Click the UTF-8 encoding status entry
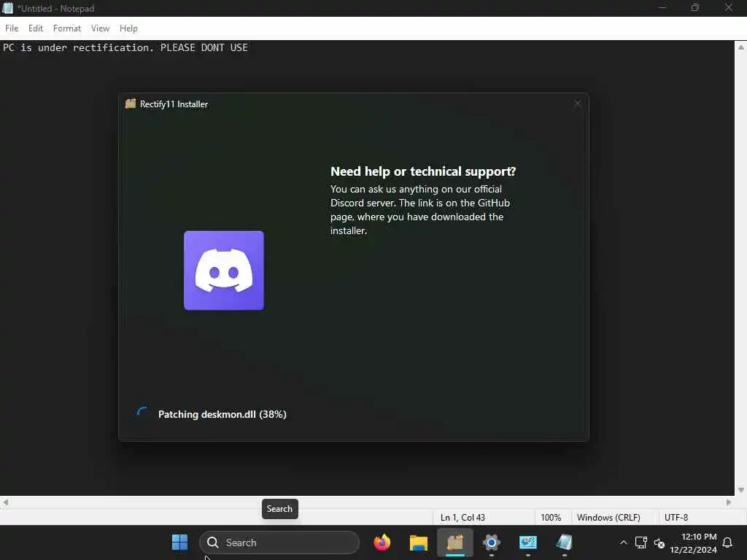747x560 pixels. click(x=676, y=518)
